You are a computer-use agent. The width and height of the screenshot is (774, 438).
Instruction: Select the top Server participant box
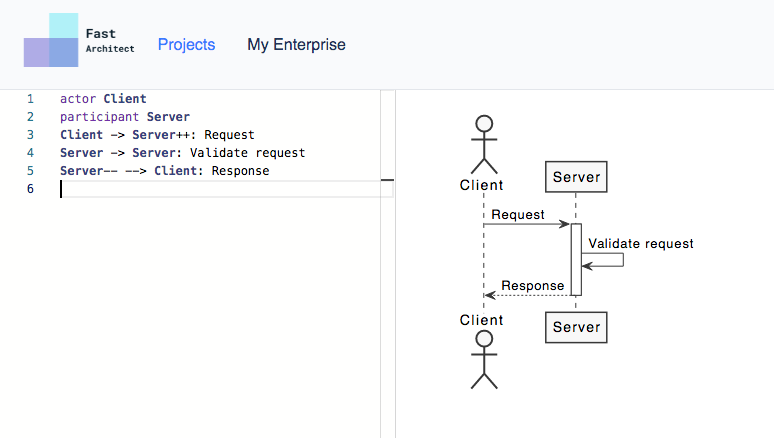click(x=576, y=177)
